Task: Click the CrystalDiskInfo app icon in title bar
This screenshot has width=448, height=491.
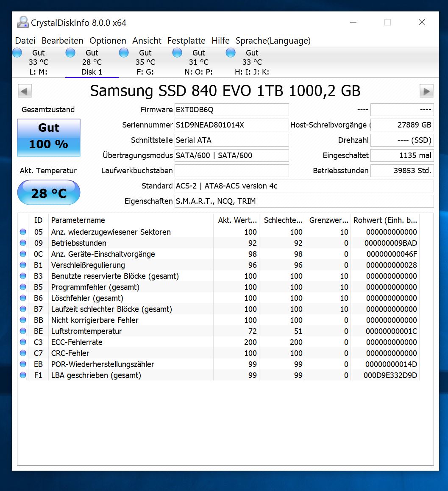Action: [x=22, y=22]
